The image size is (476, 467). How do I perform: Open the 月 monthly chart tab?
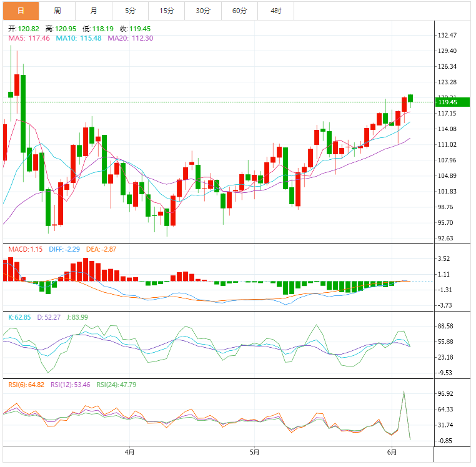coord(94,11)
